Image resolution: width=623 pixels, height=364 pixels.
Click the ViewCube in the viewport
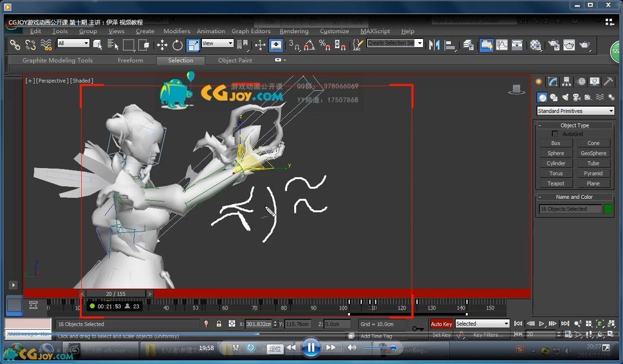(517, 90)
